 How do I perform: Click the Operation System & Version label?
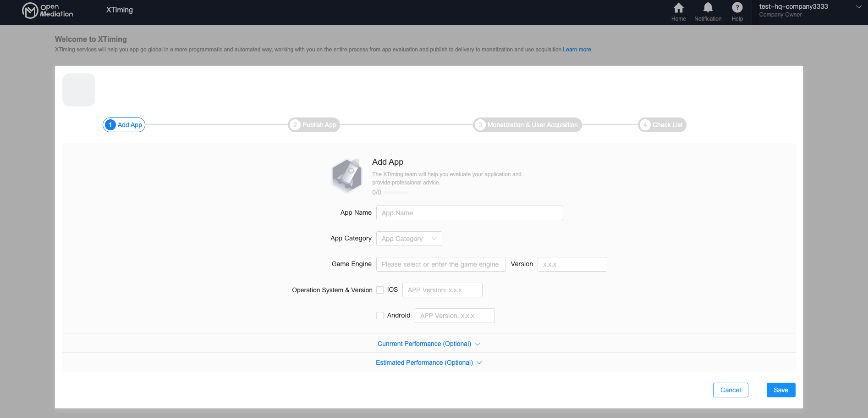(x=332, y=290)
